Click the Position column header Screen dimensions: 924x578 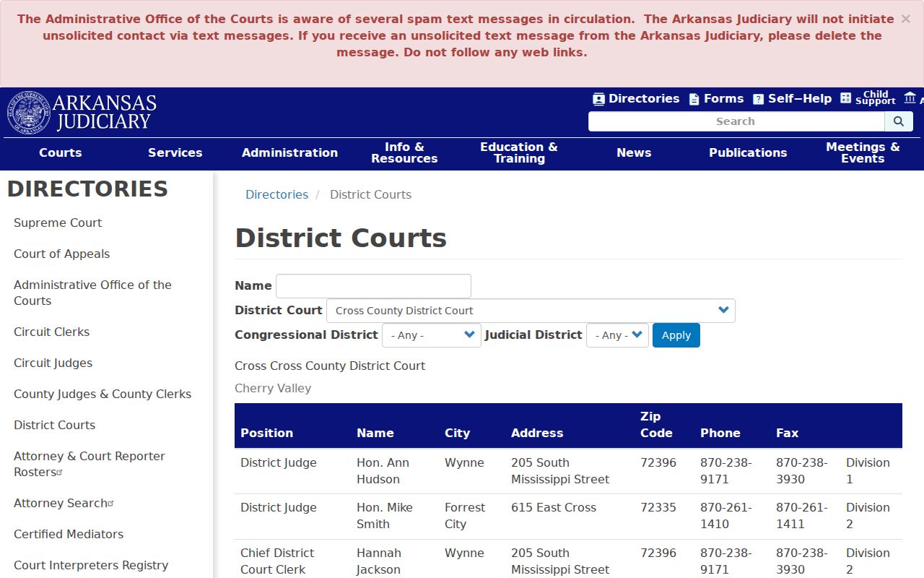(266, 433)
